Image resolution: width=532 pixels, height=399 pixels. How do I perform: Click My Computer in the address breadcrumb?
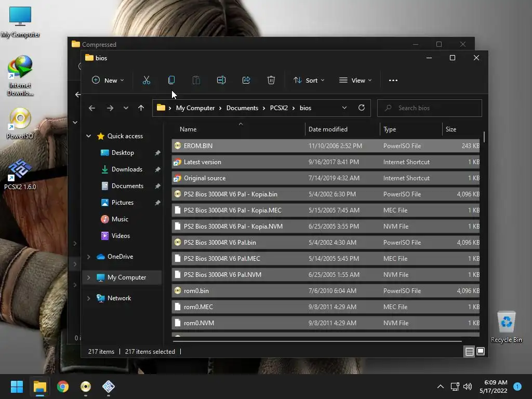tap(195, 108)
